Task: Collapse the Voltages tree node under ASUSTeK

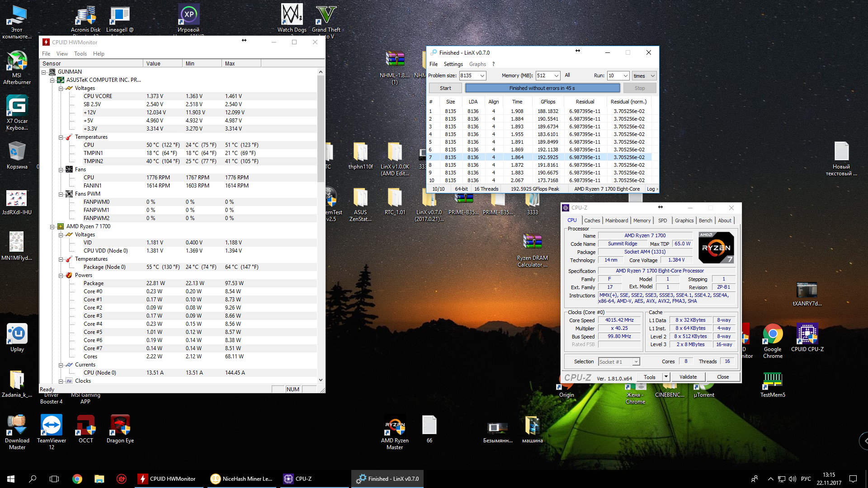Action: pyautogui.click(x=61, y=89)
